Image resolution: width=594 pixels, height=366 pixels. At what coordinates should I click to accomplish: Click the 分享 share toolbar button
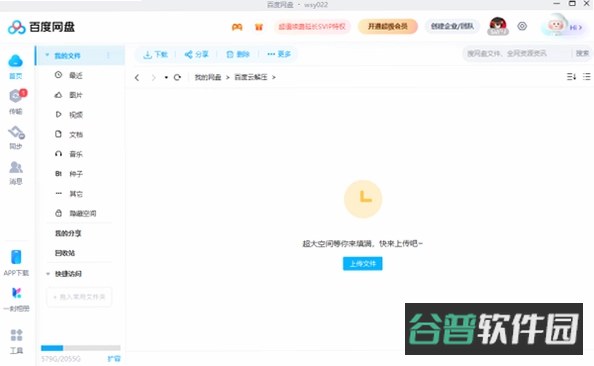(196, 54)
